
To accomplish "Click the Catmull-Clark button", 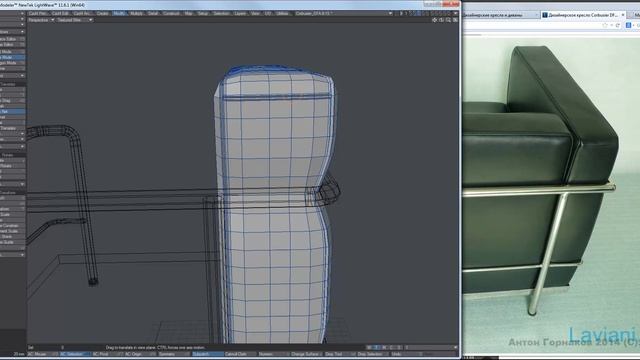I will tap(240, 354).
